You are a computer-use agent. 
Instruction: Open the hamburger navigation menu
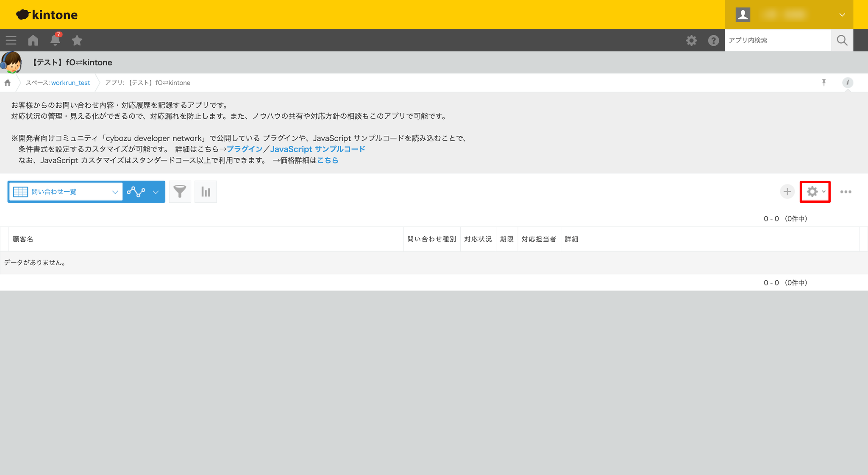(x=11, y=40)
